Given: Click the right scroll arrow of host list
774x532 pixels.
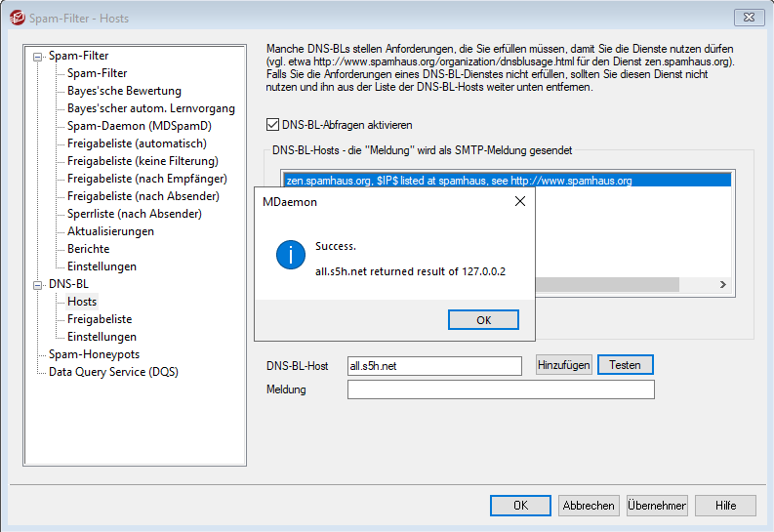Looking at the screenshot, I should (723, 284).
